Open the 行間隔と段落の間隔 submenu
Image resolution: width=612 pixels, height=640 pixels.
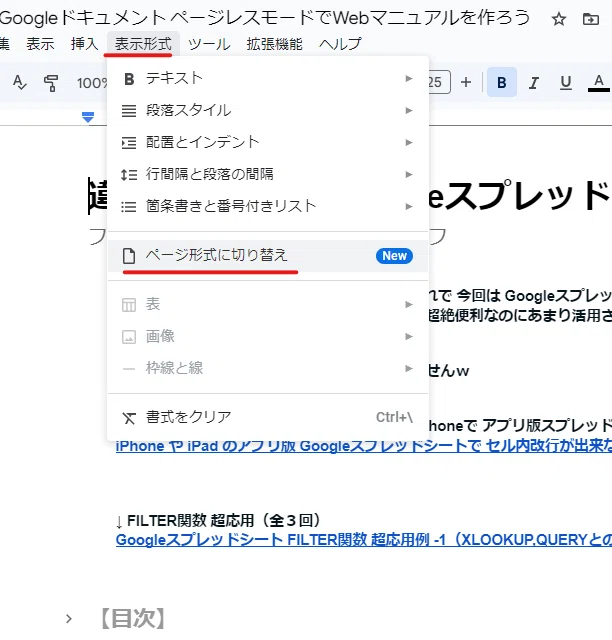coord(268,174)
